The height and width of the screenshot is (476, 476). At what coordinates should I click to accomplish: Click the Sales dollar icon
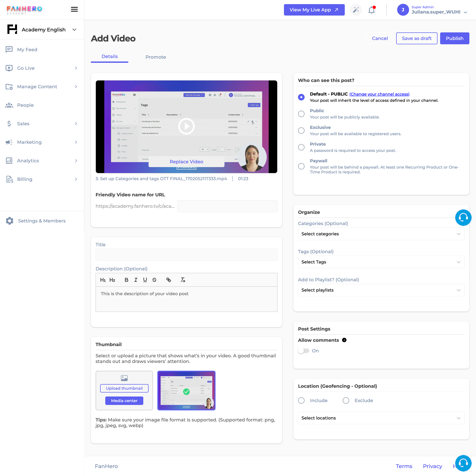tap(9, 124)
